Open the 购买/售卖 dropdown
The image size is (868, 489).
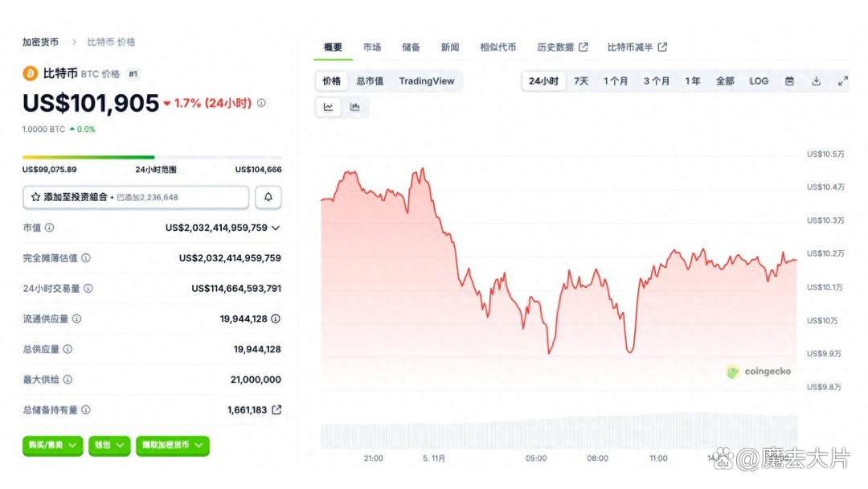click(x=51, y=446)
